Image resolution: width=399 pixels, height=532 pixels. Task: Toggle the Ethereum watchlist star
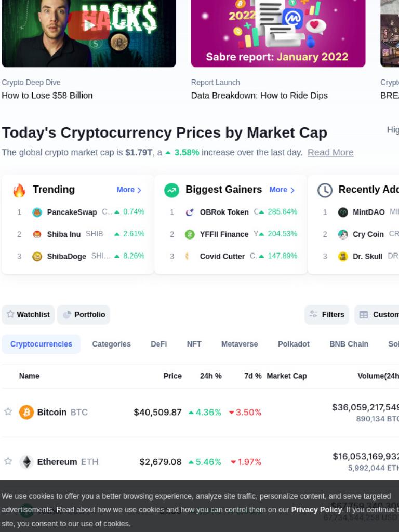(x=8, y=461)
